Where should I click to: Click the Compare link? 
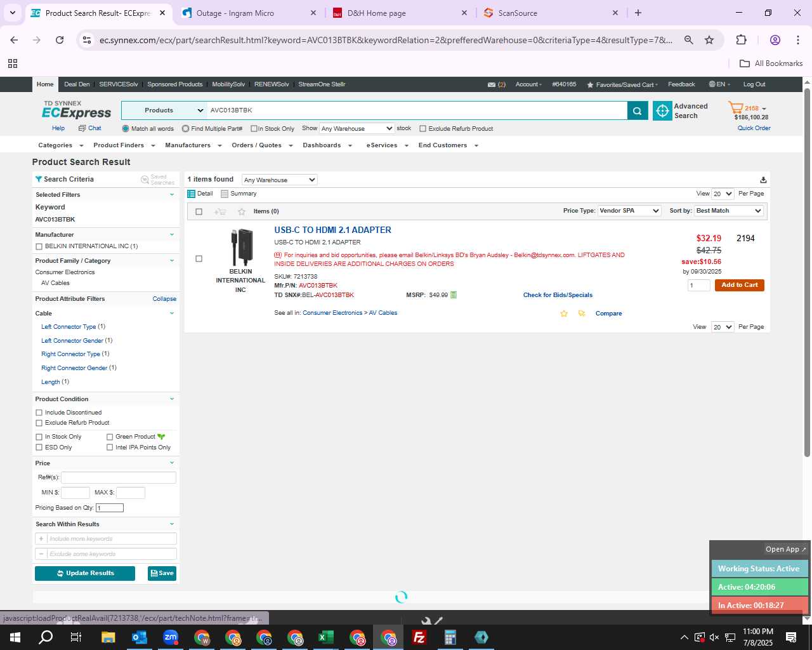click(x=608, y=314)
